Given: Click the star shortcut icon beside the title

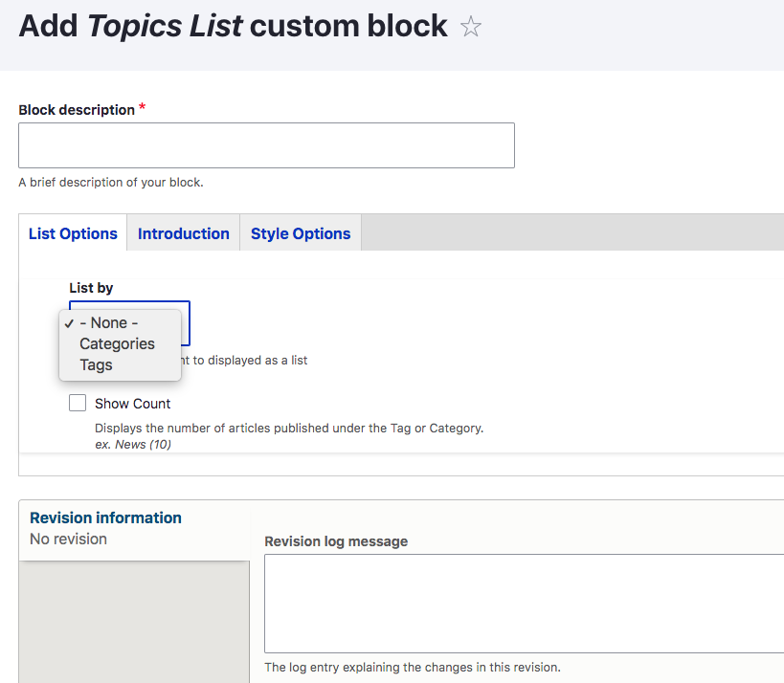Looking at the screenshot, I should coord(470,27).
